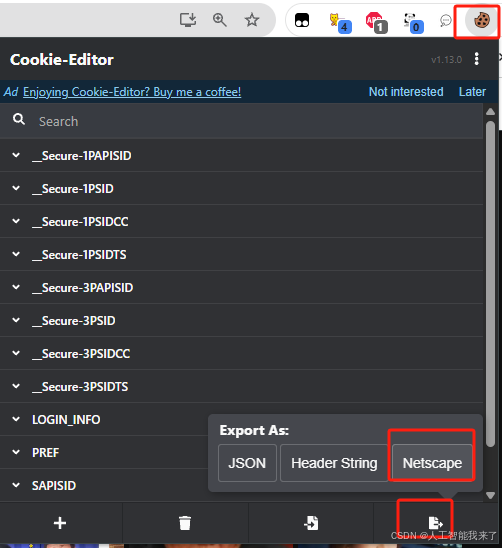
Task: Bookmark this page with the star icon
Action: pos(252,20)
